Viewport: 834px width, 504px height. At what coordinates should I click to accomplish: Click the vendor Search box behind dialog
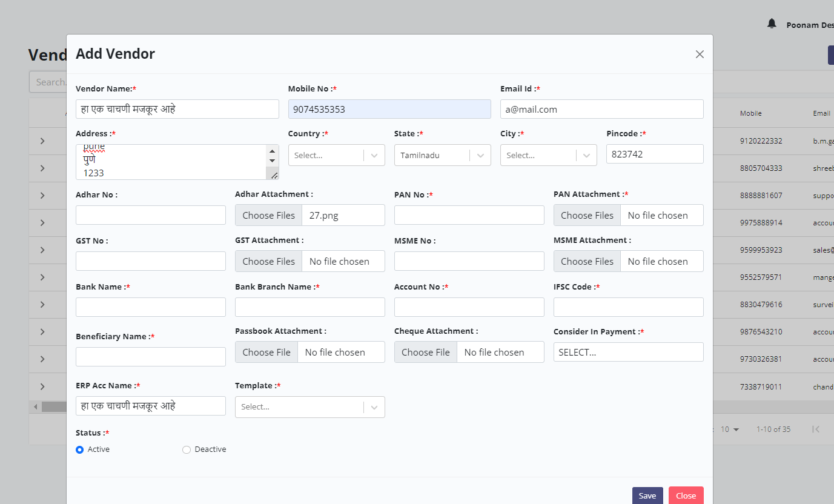click(x=48, y=82)
